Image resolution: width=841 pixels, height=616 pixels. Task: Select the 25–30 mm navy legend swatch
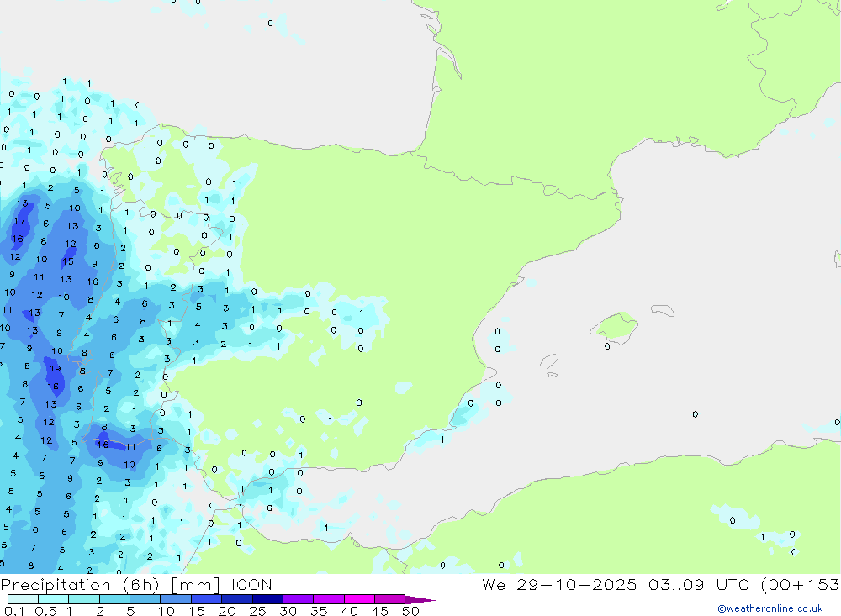point(267,599)
